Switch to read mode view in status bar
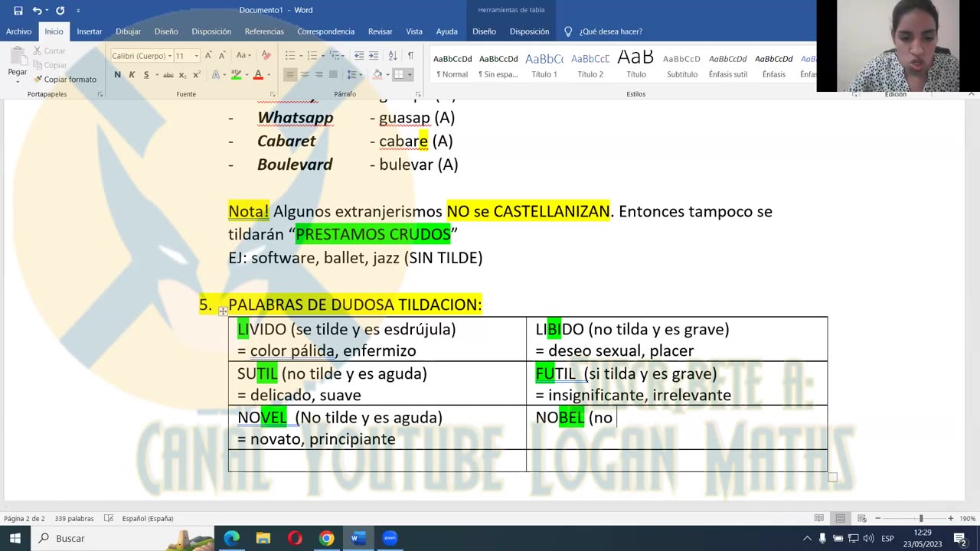The image size is (980, 551). 818,518
